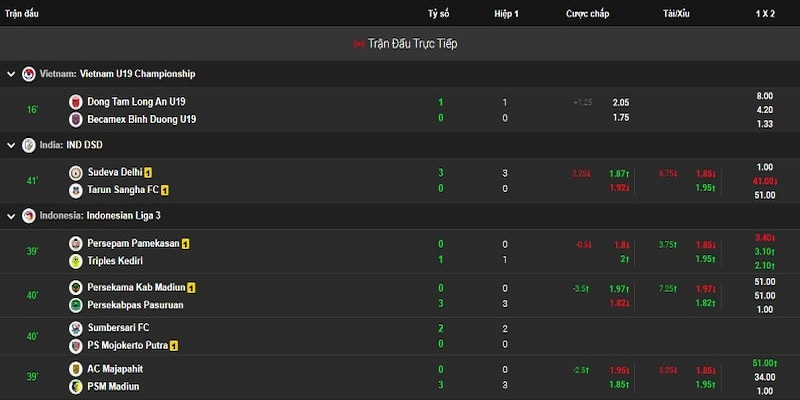The image size is (800, 400).
Task: Collapse the Vietnam U19 Championship league
Action: pyautogui.click(x=11, y=74)
